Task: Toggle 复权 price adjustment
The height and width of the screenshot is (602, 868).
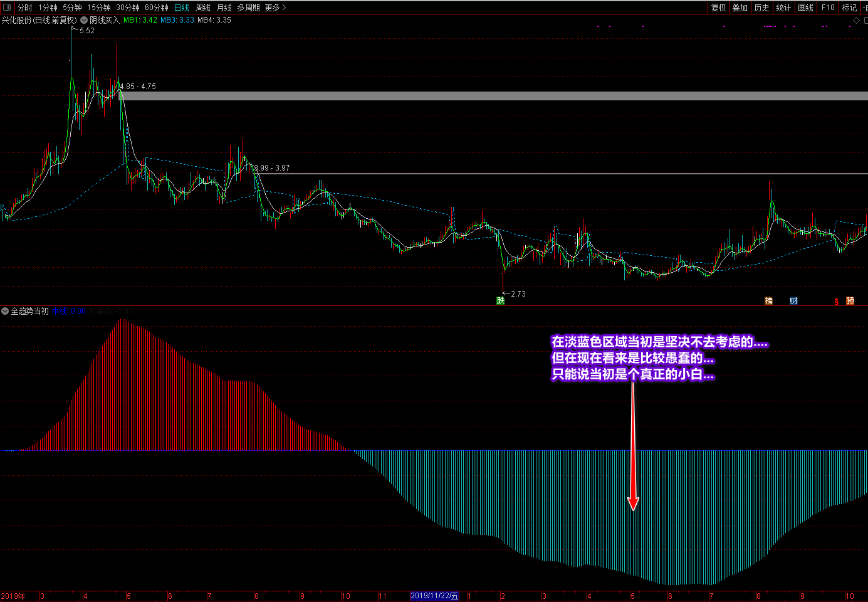Action: click(x=718, y=8)
